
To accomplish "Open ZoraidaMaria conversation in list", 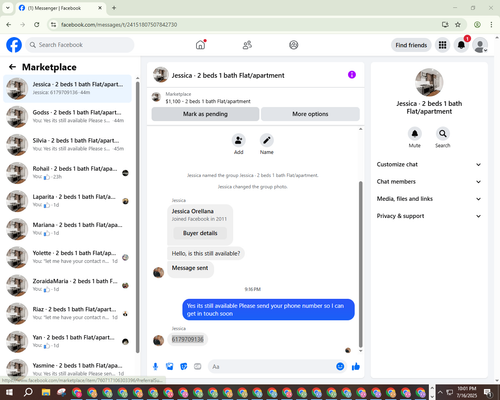I will pyautogui.click(x=68, y=285).
